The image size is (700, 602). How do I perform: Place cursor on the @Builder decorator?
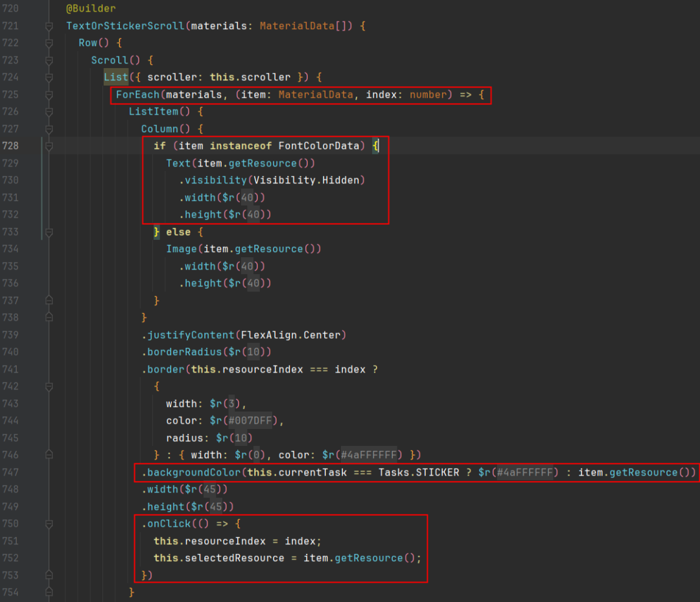(x=91, y=8)
